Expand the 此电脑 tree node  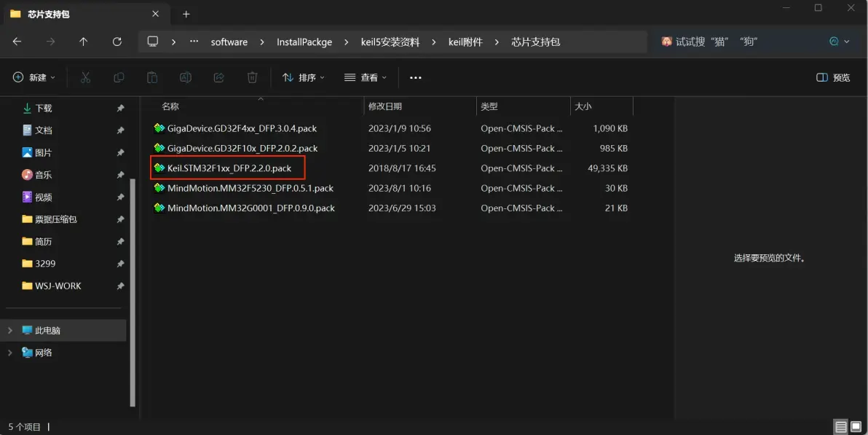click(10, 330)
